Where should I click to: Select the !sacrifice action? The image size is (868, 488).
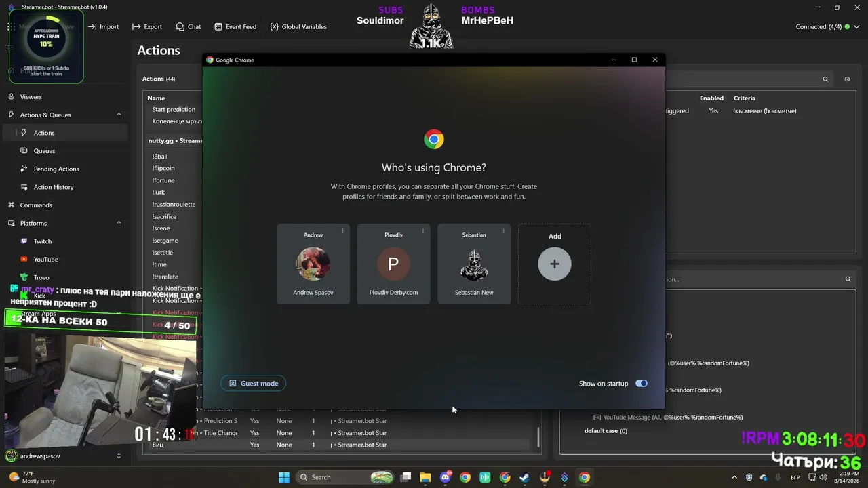165,216
